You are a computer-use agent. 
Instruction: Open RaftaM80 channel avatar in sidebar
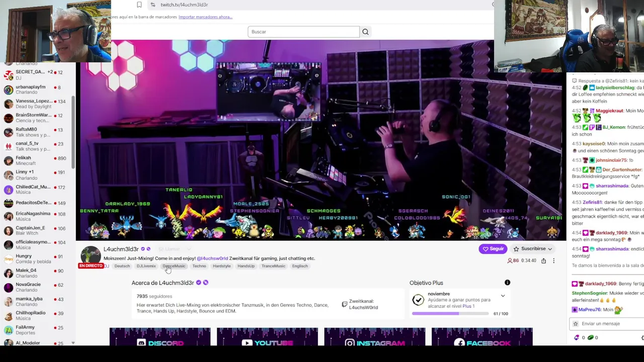(8, 132)
